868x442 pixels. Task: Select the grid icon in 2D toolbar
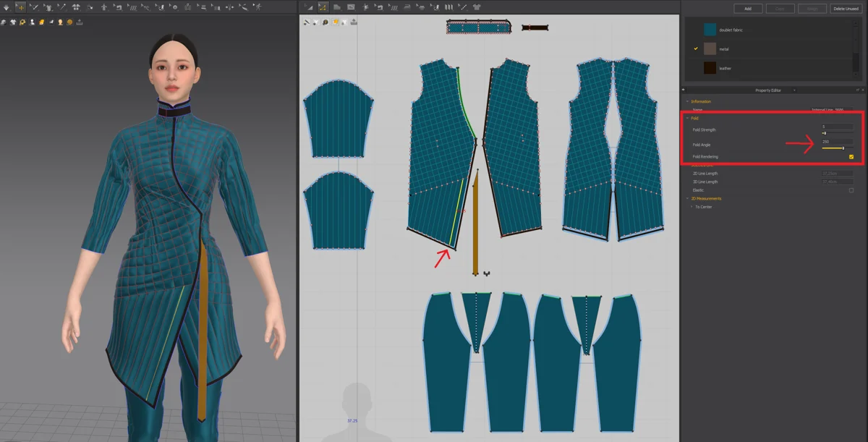coord(393,7)
